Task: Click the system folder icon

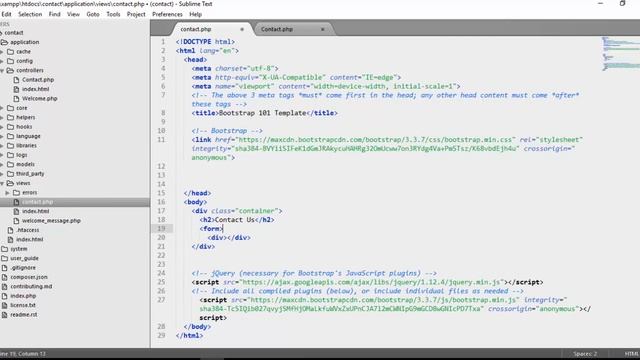Action: [x=4, y=249]
